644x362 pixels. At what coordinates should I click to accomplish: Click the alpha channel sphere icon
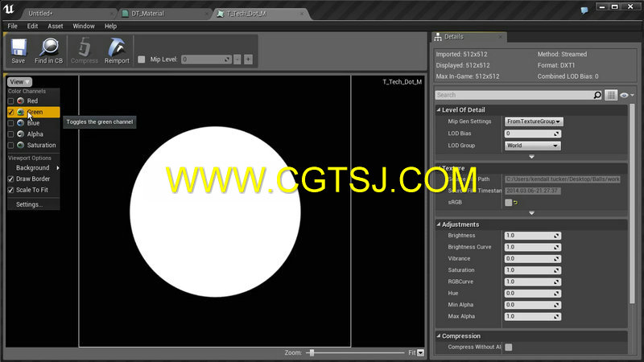(x=21, y=134)
